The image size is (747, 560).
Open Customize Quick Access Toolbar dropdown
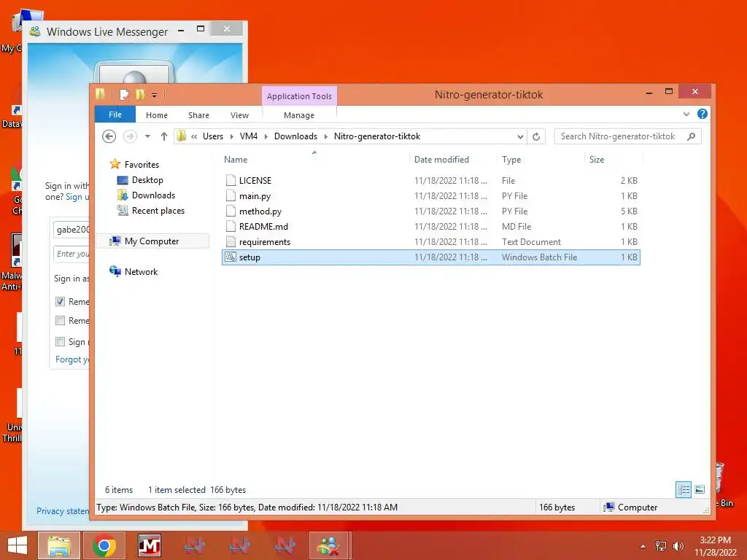155,96
